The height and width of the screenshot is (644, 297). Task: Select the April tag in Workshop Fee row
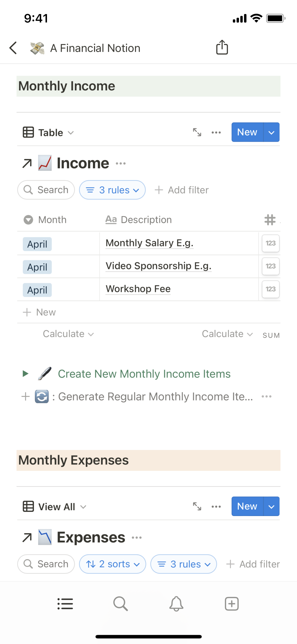[x=37, y=290]
